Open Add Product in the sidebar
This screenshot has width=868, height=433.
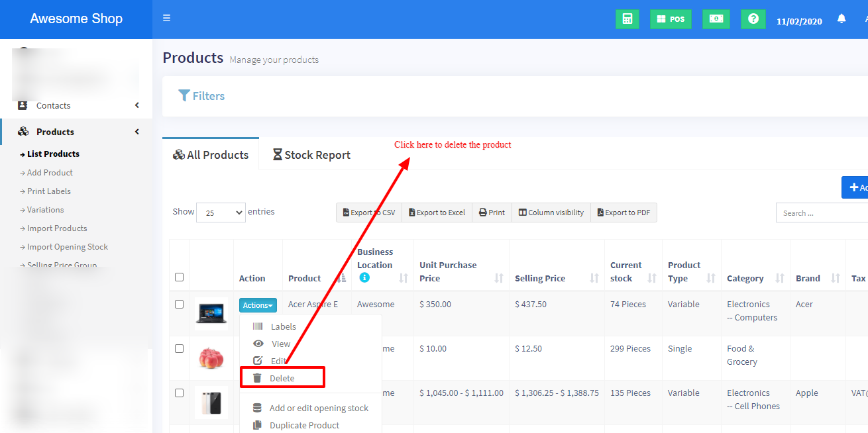[50, 173]
